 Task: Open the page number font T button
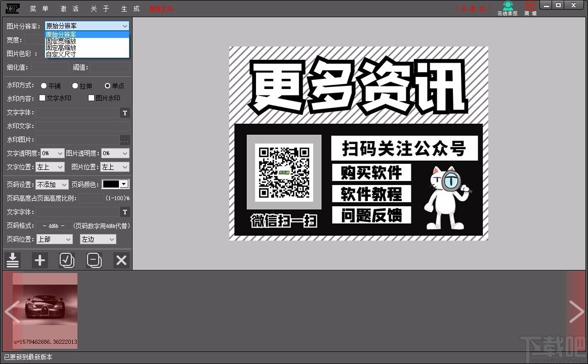tap(125, 212)
